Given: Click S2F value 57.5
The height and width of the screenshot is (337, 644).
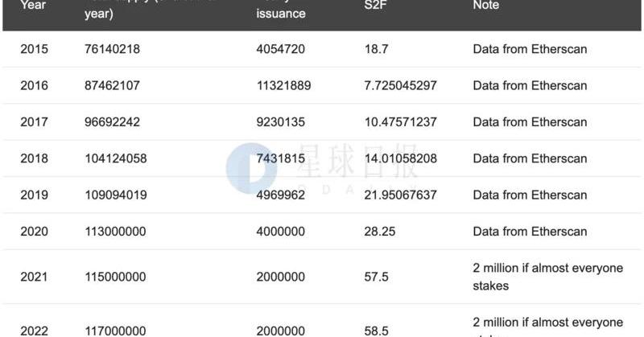Looking at the screenshot, I should tap(376, 277).
